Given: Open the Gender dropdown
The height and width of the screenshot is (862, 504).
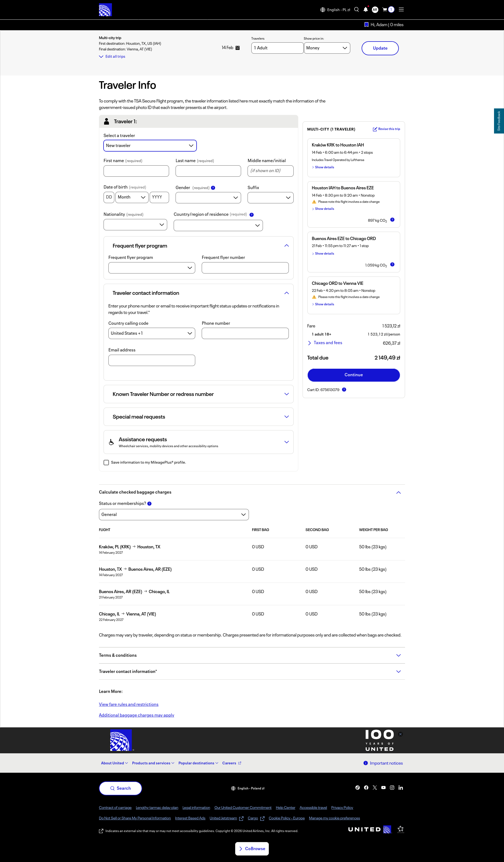Looking at the screenshot, I should click(x=208, y=198).
